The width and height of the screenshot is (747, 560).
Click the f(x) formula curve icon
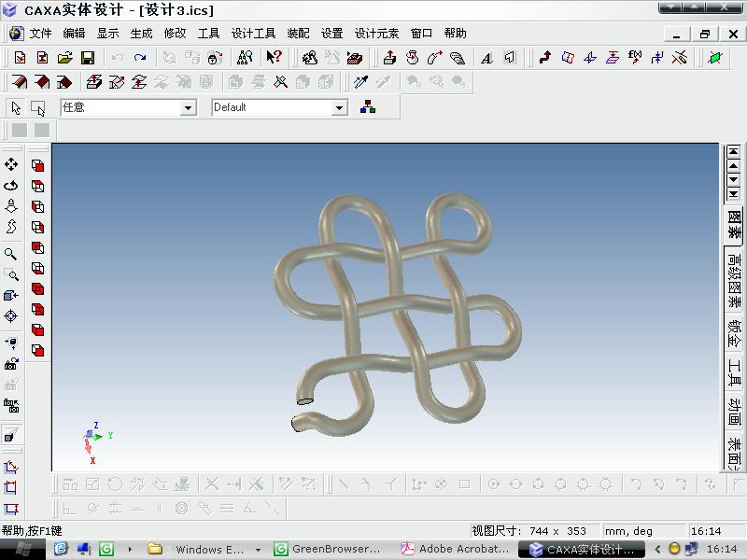[x=635, y=58]
